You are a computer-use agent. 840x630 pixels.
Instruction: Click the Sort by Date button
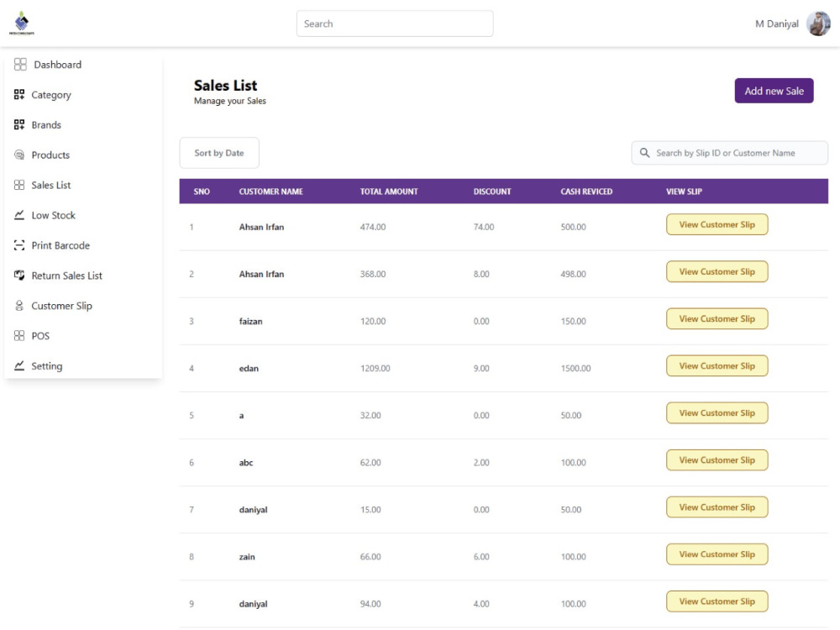(x=219, y=153)
